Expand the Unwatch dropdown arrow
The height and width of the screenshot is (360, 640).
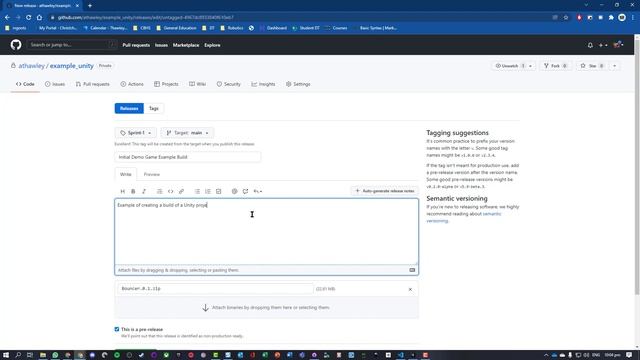tap(530, 66)
